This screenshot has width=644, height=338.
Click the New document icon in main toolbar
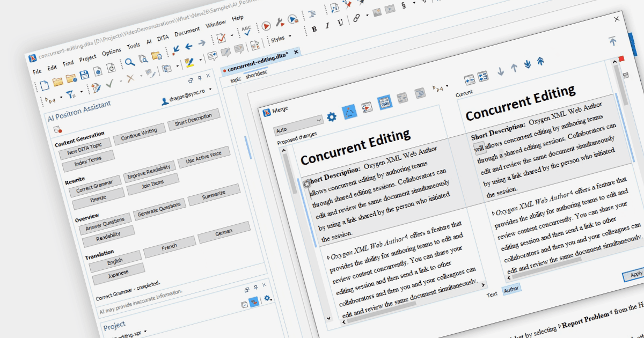coord(44,84)
